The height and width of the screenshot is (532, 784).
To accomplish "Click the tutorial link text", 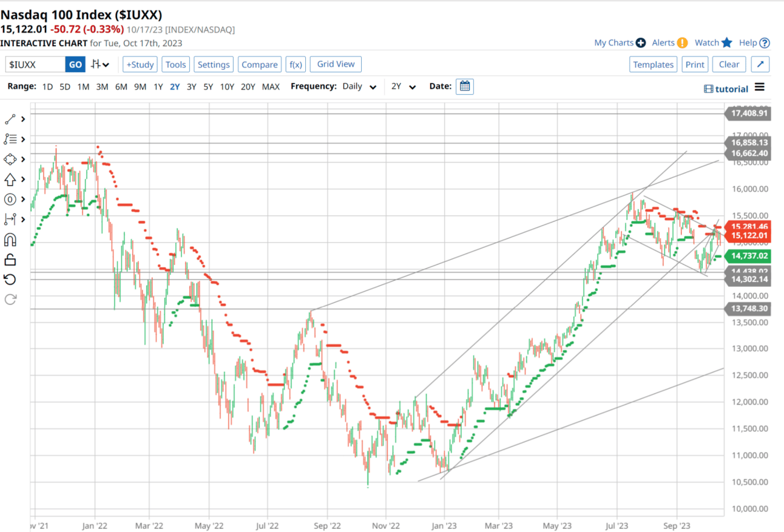I will pos(732,89).
